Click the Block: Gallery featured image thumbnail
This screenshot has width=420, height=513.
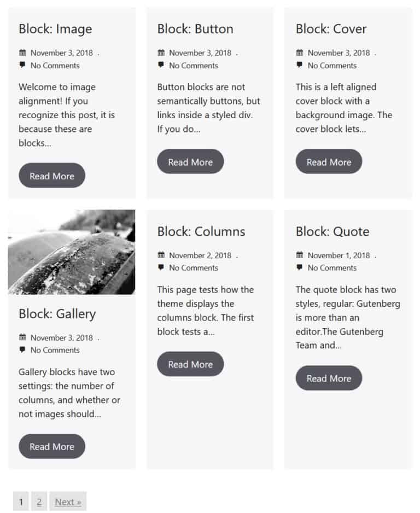71,252
